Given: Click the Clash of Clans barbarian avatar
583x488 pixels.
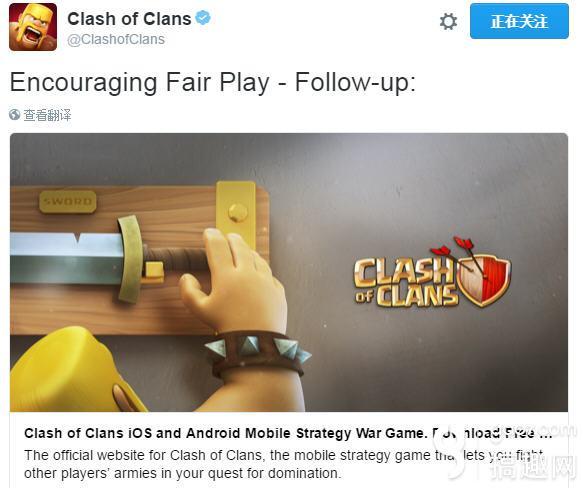Looking at the screenshot, I should [33, 27].
